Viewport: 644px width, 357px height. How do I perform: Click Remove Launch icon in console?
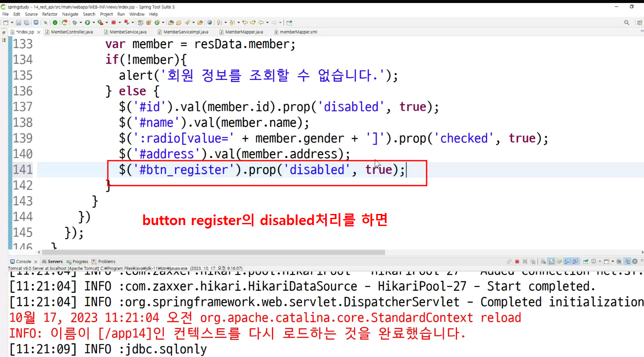click(525, 261)
